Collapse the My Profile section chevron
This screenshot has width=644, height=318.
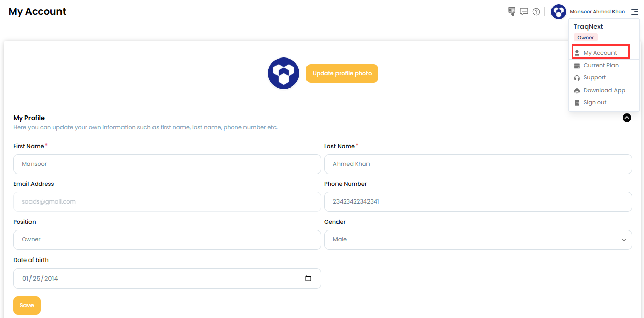coord(627,118)
